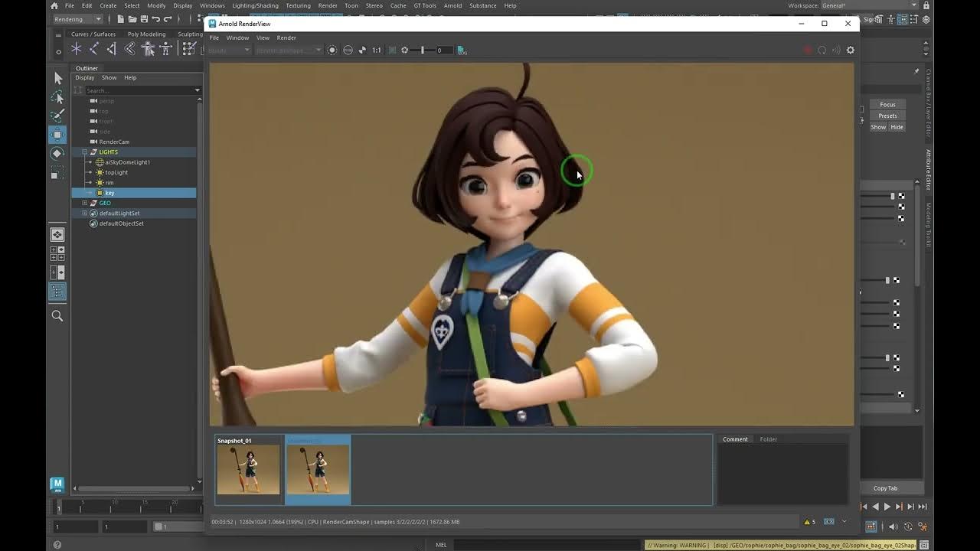The width and height of the screenshot is (980, 551).
Task: Undo the last action with arrow icon
Action: [156, 18]
